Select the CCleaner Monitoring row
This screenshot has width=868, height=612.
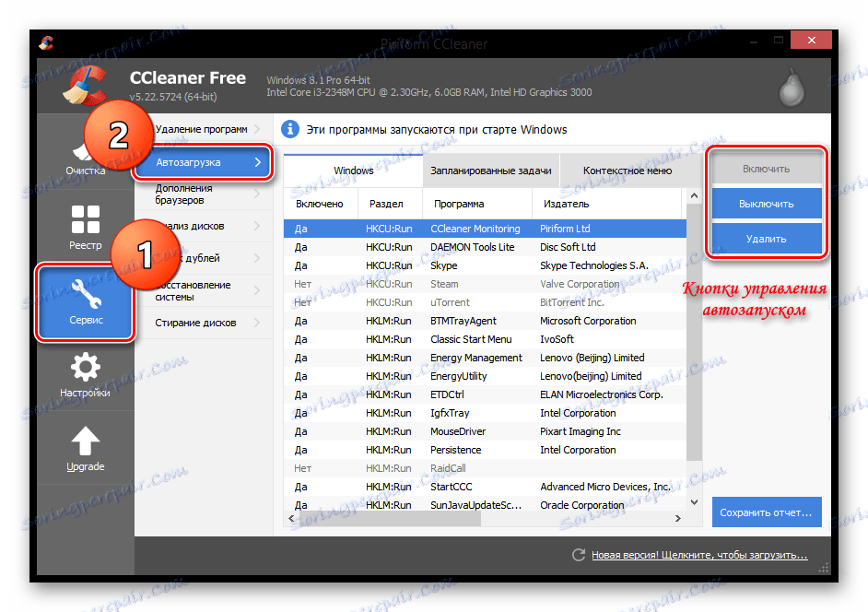pos(485,229)
